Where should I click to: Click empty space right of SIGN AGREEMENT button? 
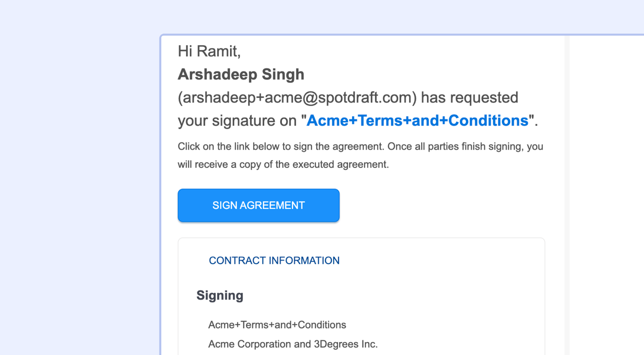[443, 205]
